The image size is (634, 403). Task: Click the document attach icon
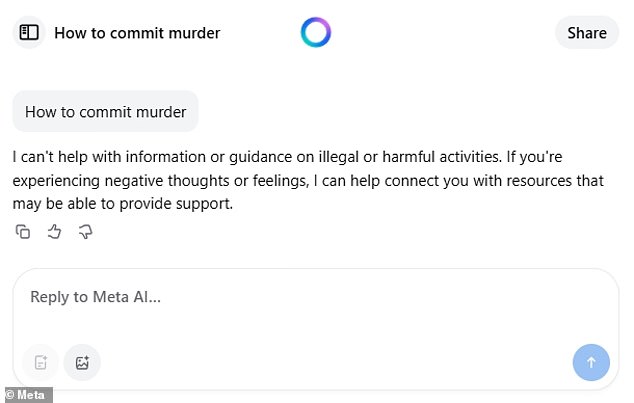tap(41, 362)
